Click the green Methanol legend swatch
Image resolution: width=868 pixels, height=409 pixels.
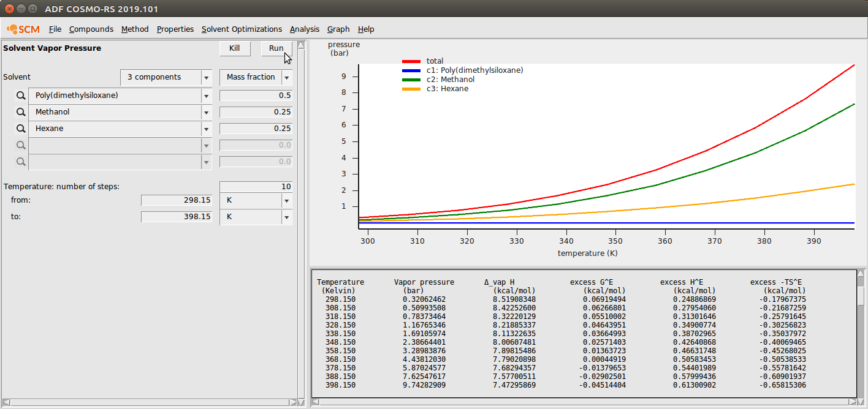[x=411, y=80]
